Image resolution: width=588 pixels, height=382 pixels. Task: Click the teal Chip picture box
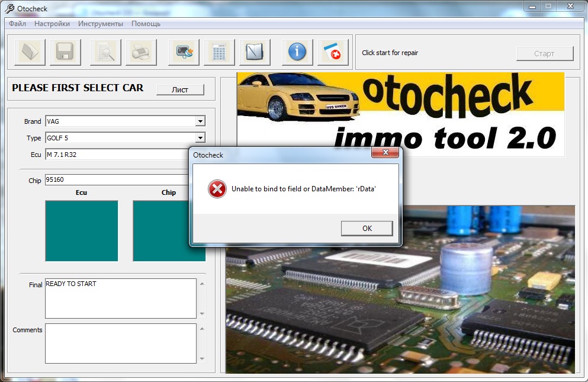(161, 231)
